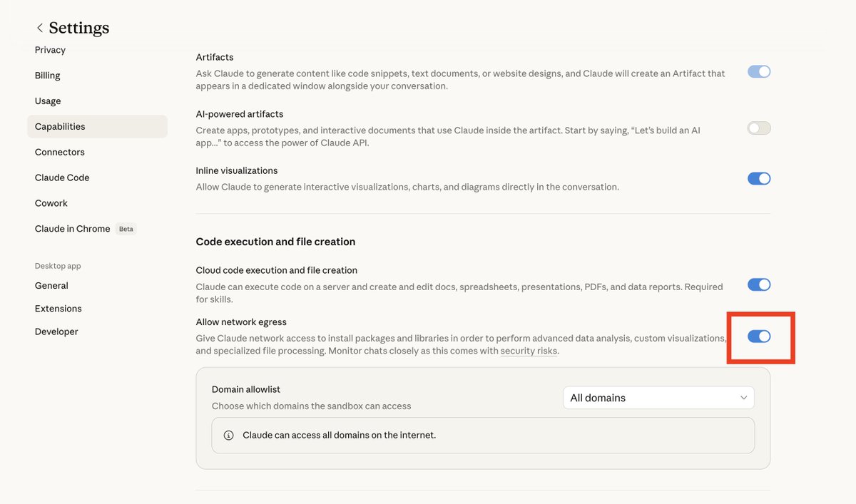Open the Cowork settings page

[x=51, y=203]
